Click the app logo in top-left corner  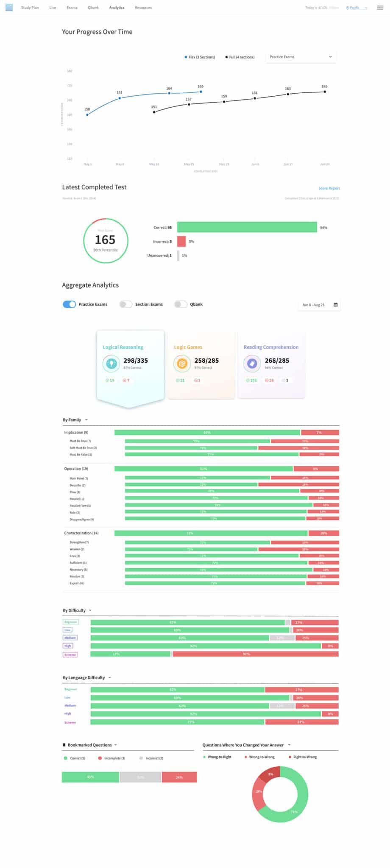click(x=9, y=7)
